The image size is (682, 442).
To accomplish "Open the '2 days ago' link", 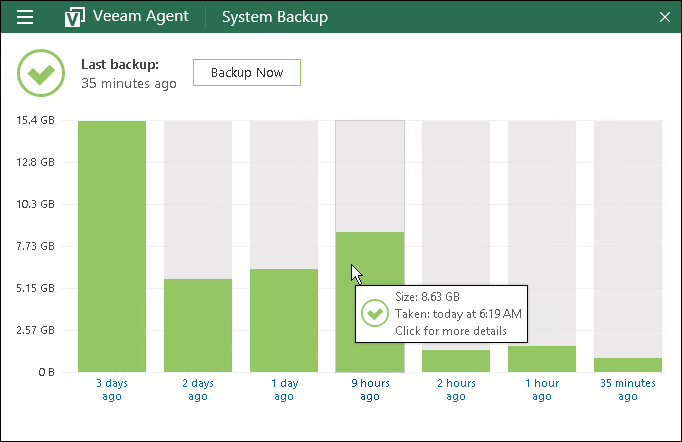I will click(x=198, y=389).
